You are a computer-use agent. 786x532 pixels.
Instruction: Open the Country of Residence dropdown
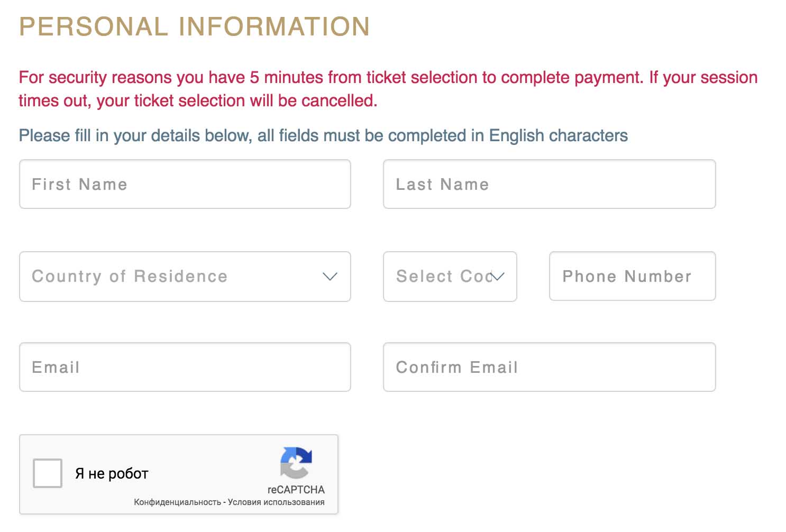point(185,277)
